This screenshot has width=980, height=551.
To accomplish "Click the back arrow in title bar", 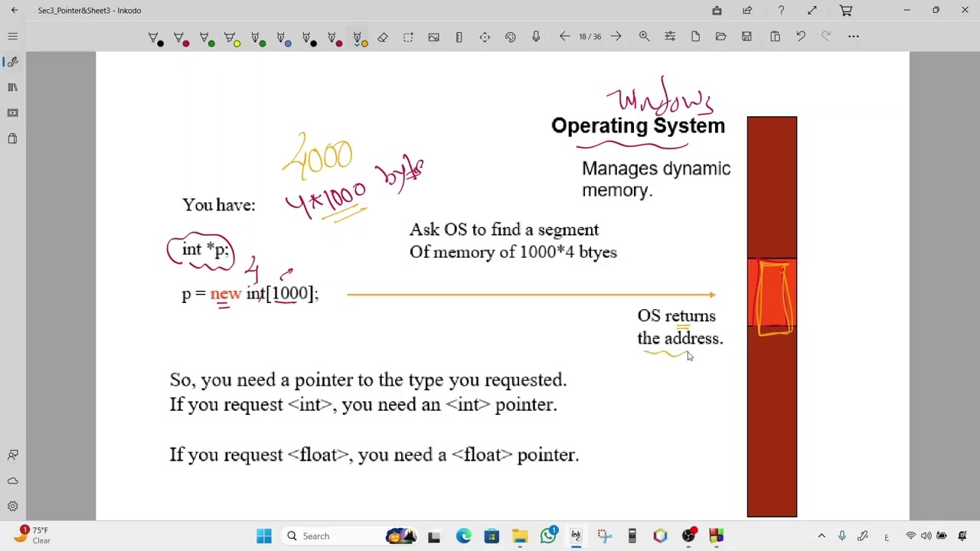I will (x=15, y=11).
